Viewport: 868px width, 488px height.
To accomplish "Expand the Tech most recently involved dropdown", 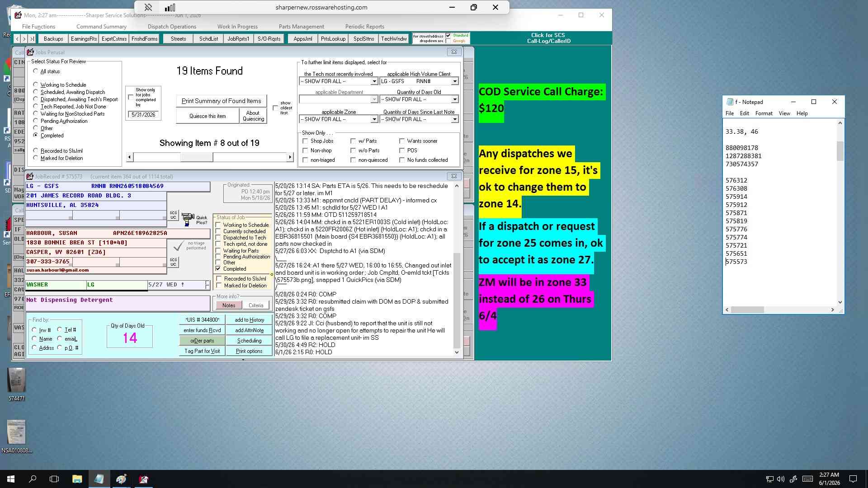I will 374,81.
